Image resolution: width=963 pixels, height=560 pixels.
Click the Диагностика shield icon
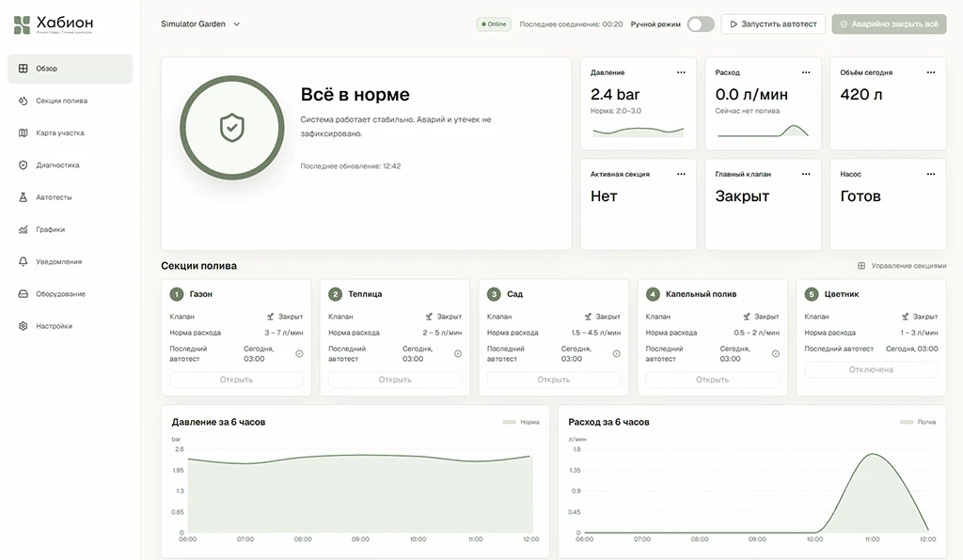pyautogui.click(x=23, y=165)
